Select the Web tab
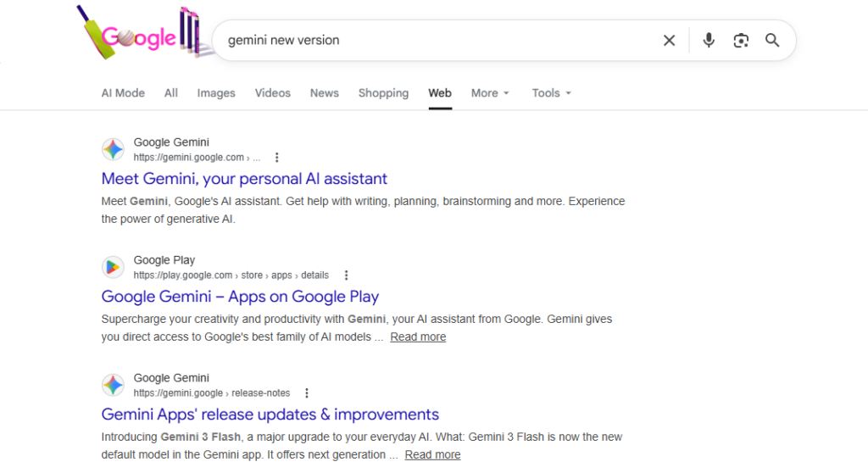The height and width of the screenshot is (473, 868). [440, 93]
